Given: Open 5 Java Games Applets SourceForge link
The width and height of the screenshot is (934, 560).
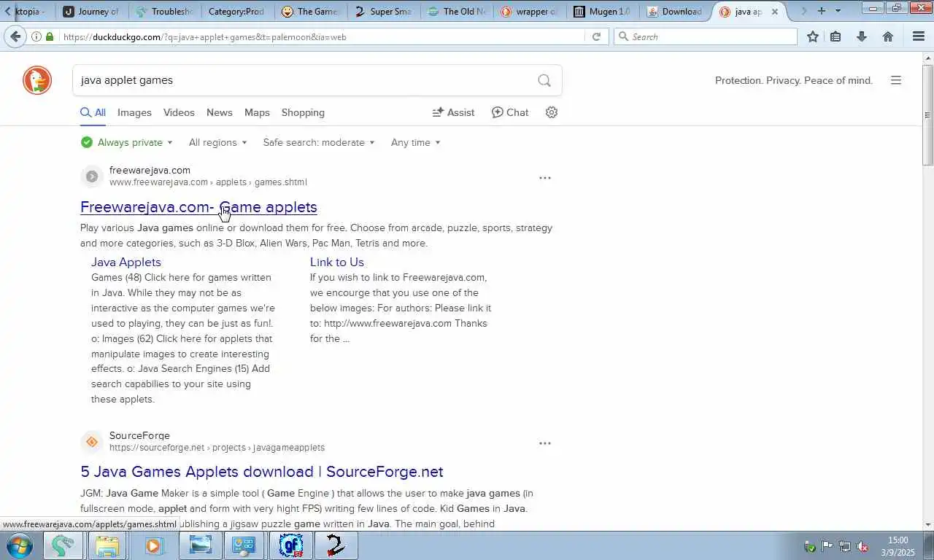Looking at the screenshot, I should (x=262, y=472).
